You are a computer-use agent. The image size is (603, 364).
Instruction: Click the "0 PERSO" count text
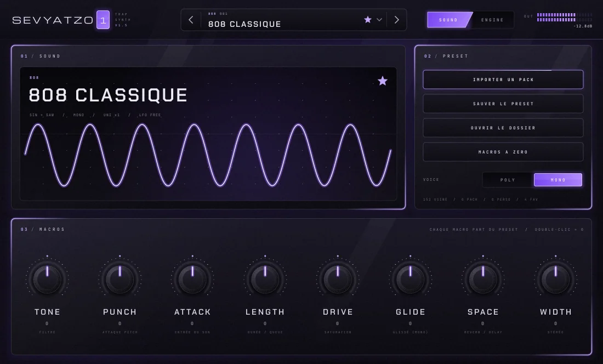500,200
